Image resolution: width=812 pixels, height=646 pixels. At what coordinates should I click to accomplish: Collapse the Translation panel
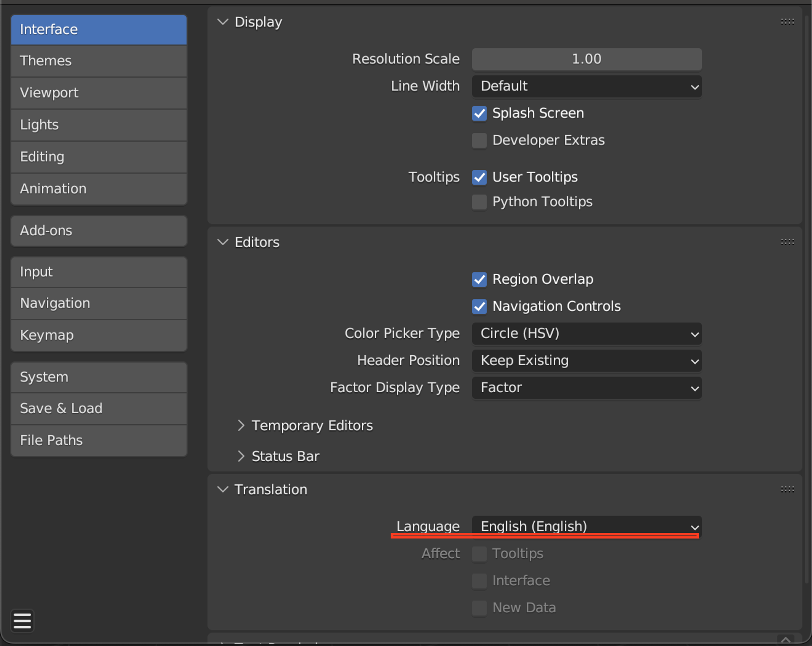pos(223,489)
